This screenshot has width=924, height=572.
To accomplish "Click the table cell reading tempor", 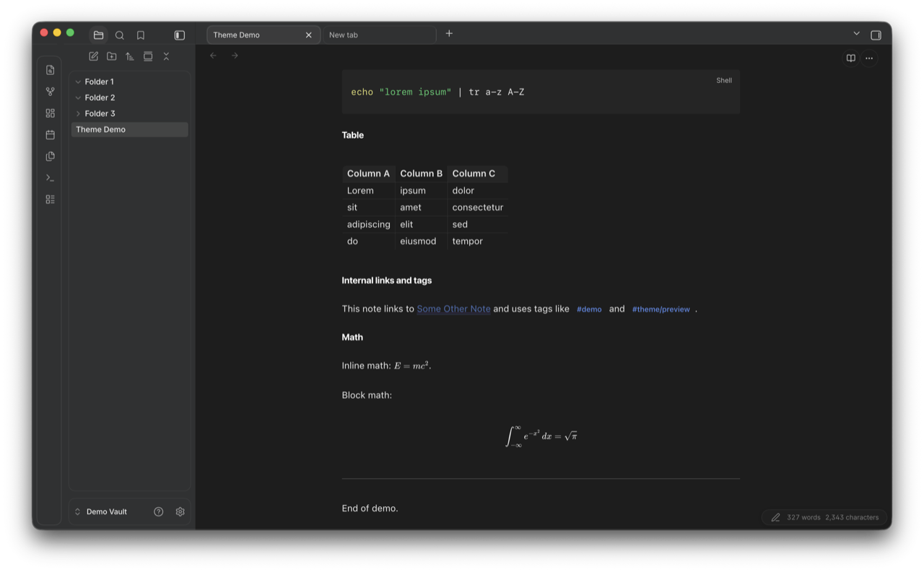I will click(x=478, y=242).
